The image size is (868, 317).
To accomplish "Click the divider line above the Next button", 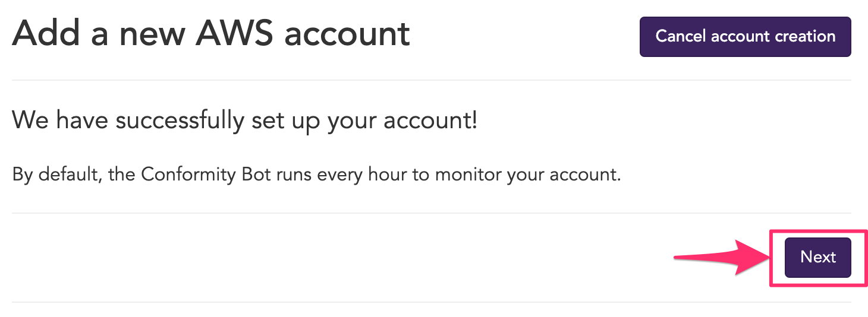I will pos(431,213).
